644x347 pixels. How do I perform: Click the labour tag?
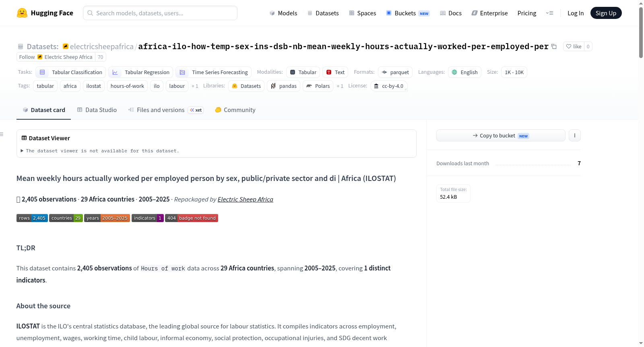(177, 86)
